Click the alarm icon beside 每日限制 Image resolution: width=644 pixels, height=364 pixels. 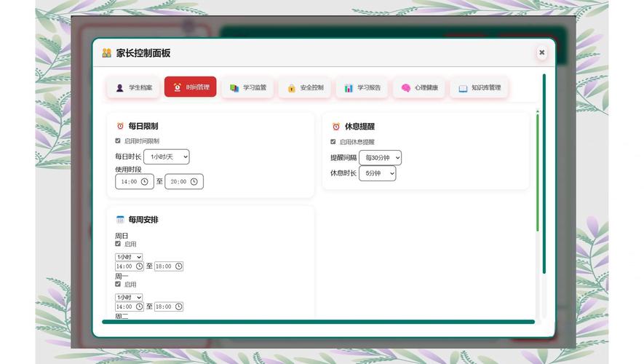(x=120, y=126)
